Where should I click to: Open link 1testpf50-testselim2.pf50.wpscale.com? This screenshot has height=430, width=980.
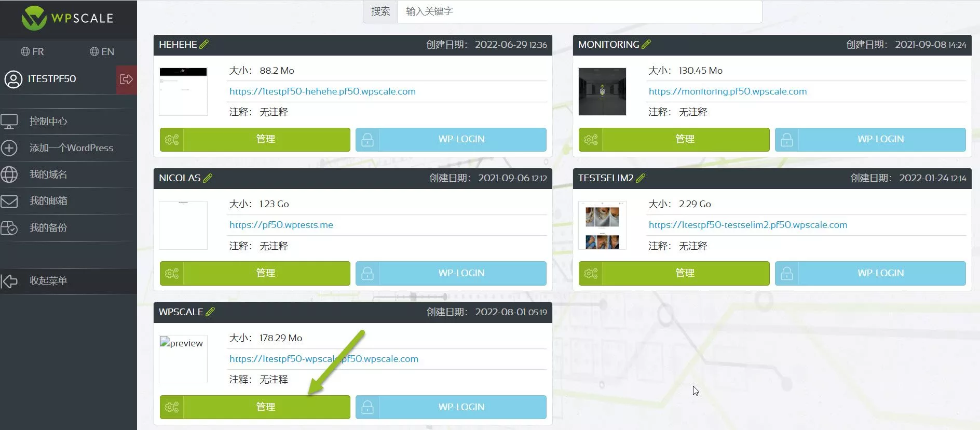748,225
